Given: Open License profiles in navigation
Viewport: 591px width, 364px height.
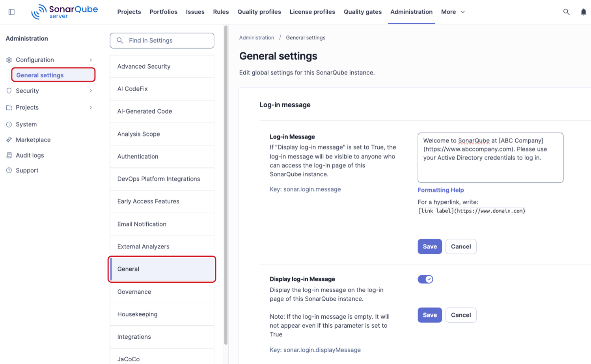Looking at the screenshot, I should 312,12.
